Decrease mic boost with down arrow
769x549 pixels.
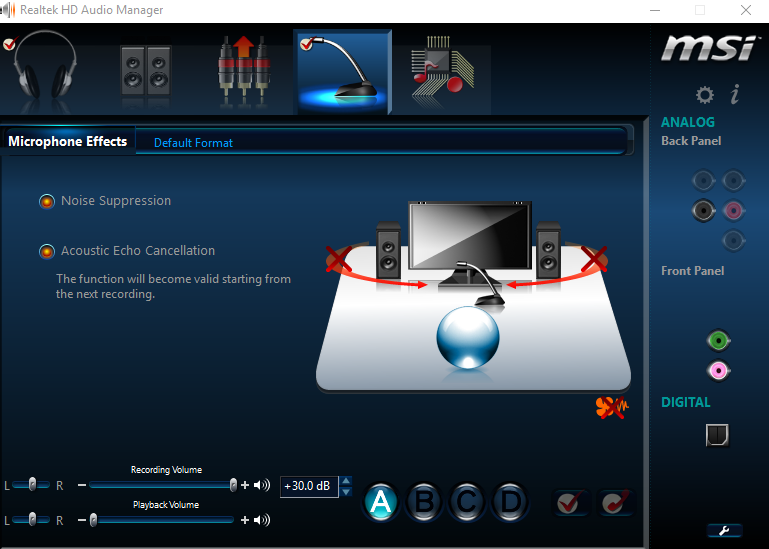coord(346,492)
